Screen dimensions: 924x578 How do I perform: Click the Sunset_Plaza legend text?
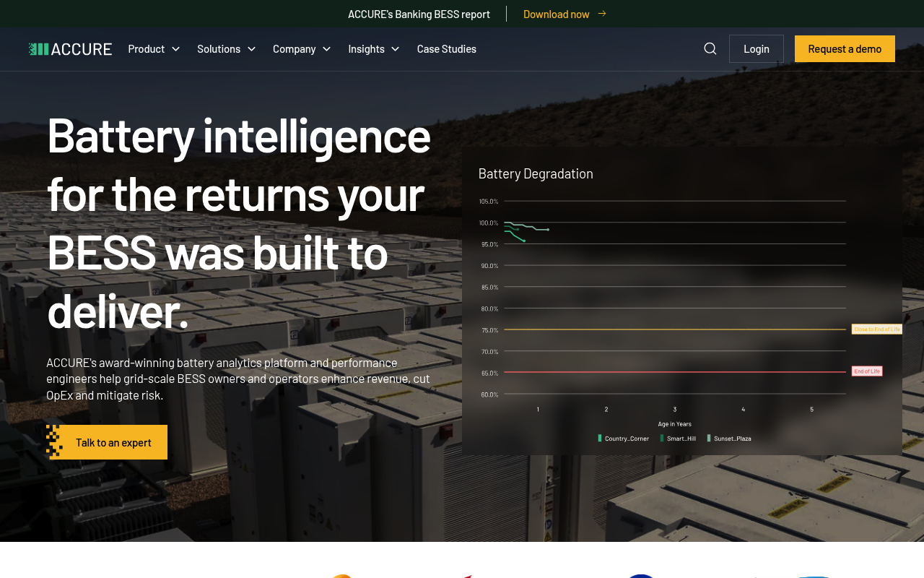[733, 439]
